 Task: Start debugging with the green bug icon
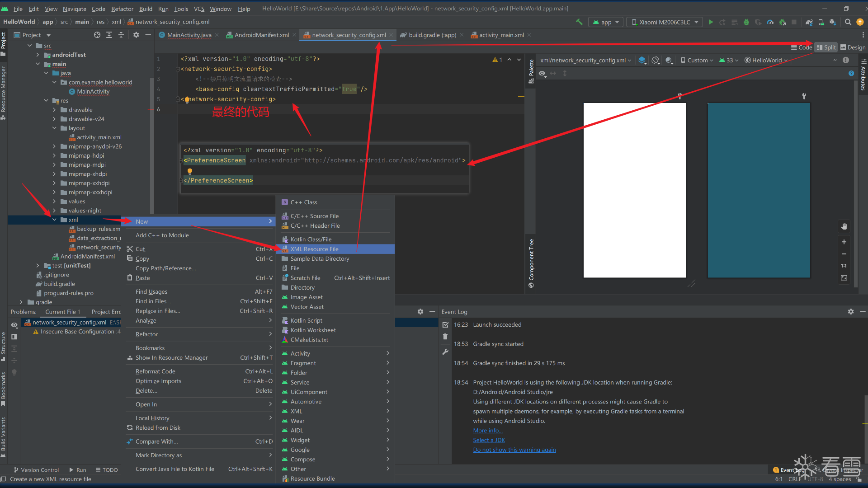point(746,22)
